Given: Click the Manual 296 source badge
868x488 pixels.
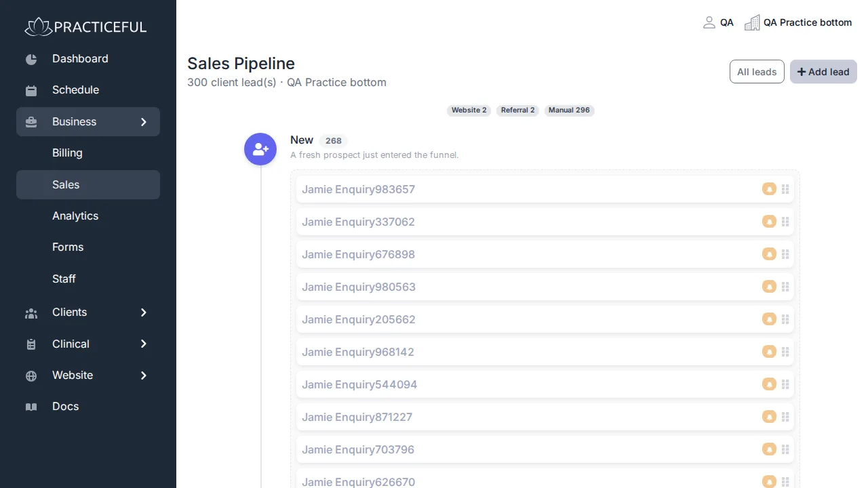Looking at the screenshot, I should [570, 110].
